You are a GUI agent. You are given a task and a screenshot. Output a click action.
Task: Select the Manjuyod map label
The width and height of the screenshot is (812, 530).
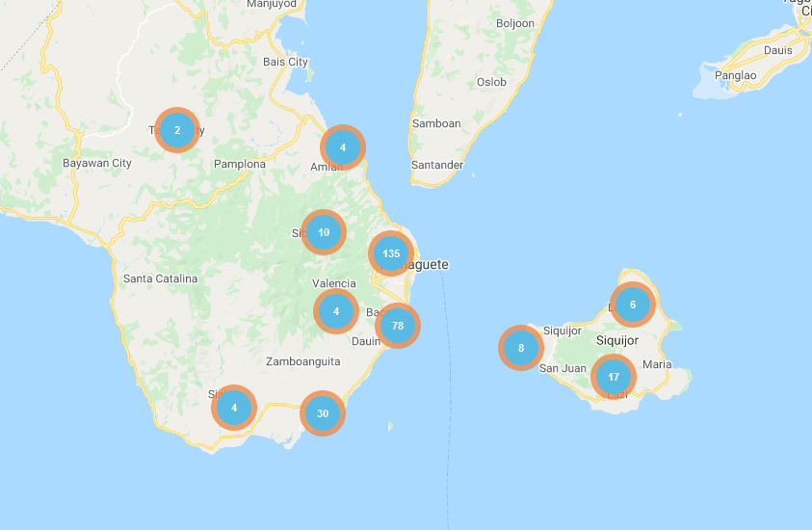click(272, 4)
